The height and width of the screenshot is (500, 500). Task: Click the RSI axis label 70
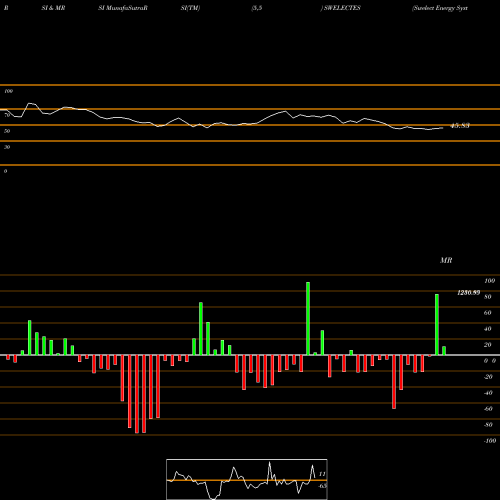(x=7, y=115)
